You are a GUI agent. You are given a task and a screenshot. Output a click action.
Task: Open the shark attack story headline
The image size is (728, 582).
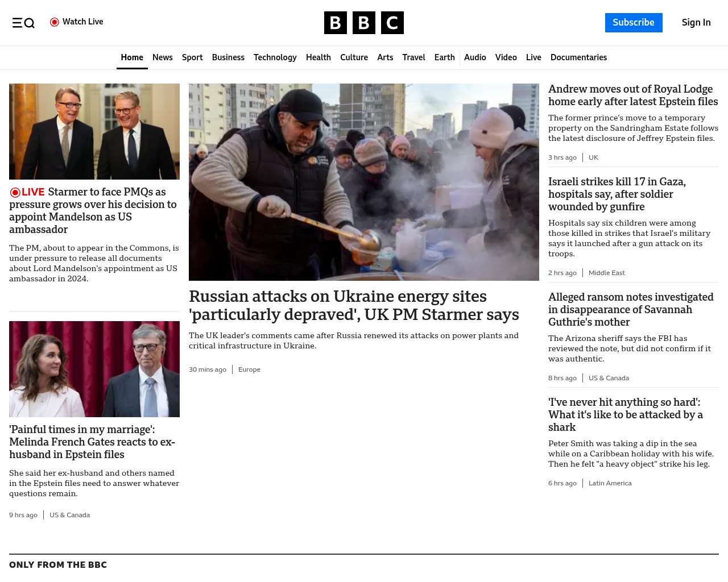[x=626, y=415]
